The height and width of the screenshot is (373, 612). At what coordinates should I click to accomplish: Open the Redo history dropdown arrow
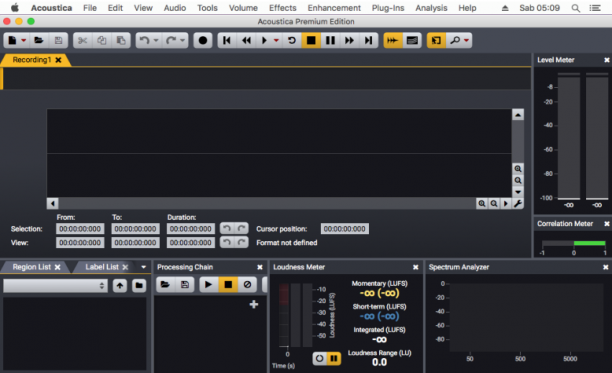point(182,41)
